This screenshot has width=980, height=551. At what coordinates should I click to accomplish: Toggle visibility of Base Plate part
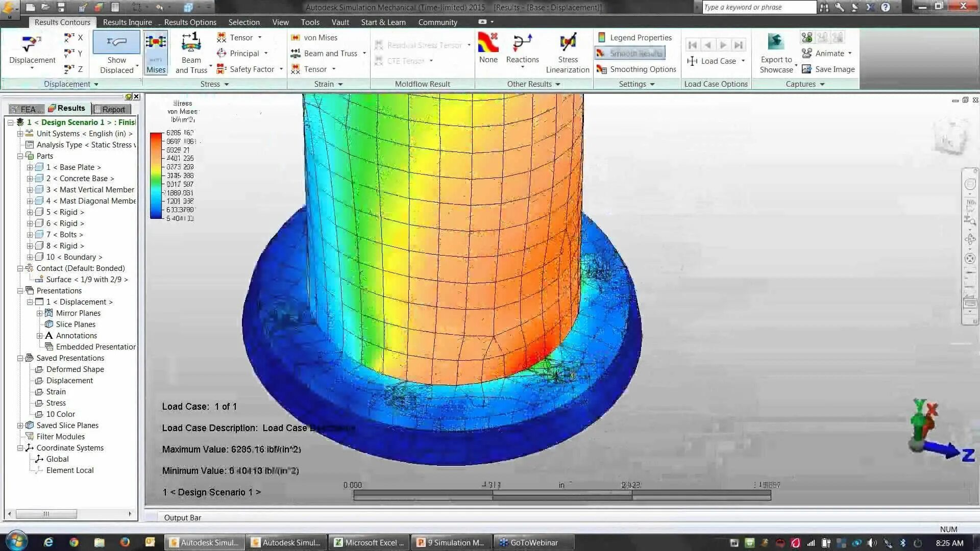tap(39, 167)
